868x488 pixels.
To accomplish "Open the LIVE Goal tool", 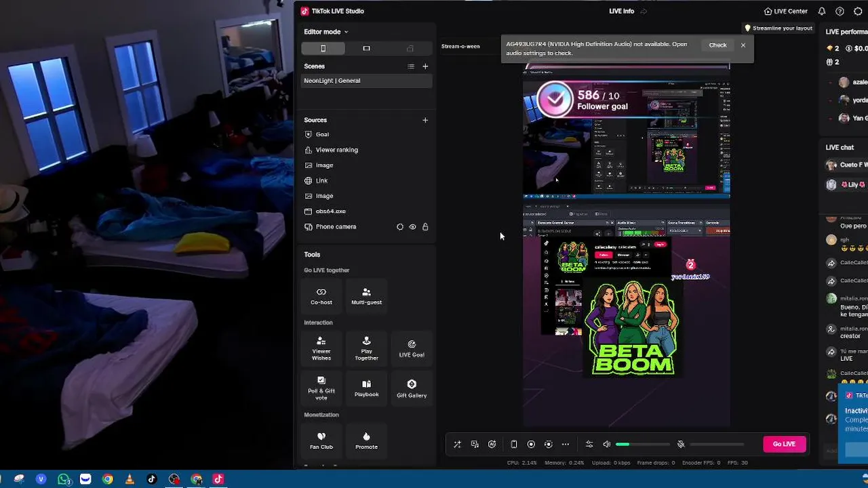I will coord(412,348).
